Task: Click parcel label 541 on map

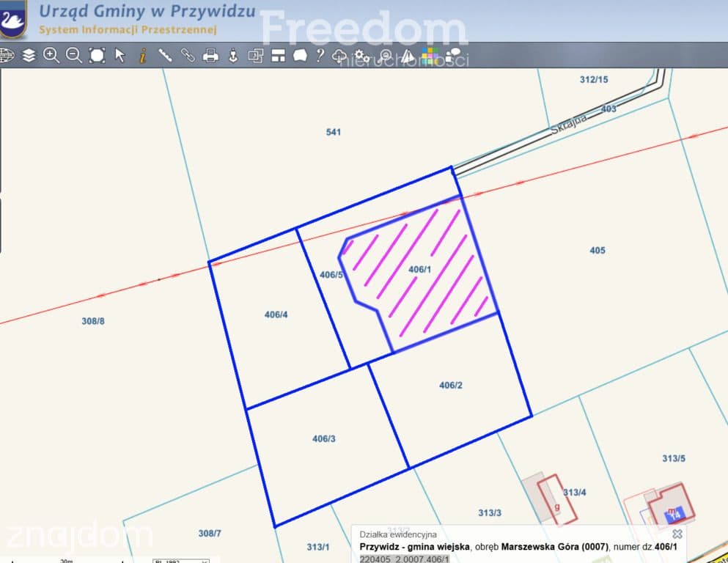Action: [334, 132]
